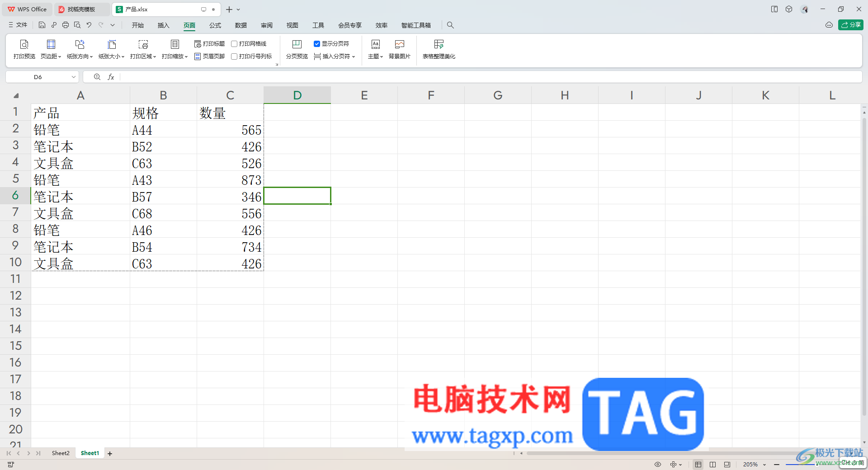Switch to the 审阅 tab

click(267, 25)
